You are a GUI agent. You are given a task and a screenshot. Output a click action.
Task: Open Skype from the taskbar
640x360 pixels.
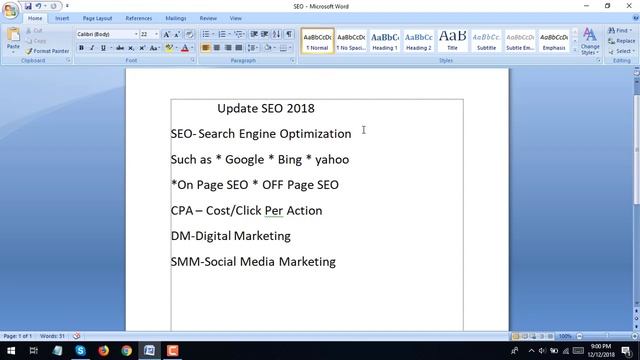[x=80, y=351]
